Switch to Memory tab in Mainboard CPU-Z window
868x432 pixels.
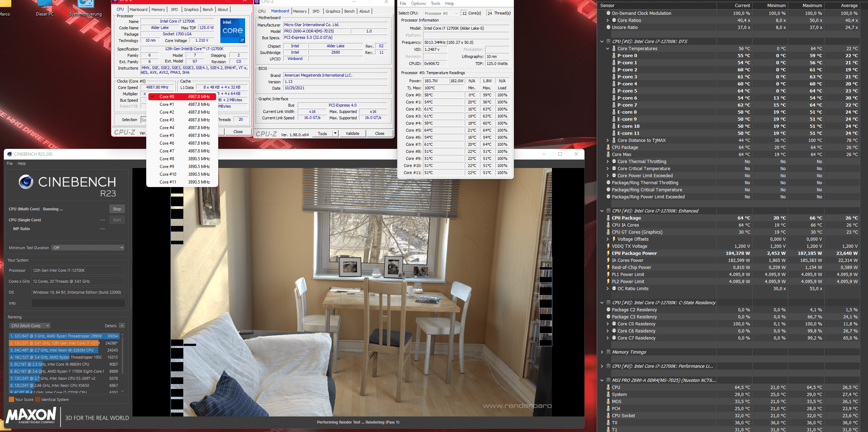pyautogui.click(x=300, y=11)
